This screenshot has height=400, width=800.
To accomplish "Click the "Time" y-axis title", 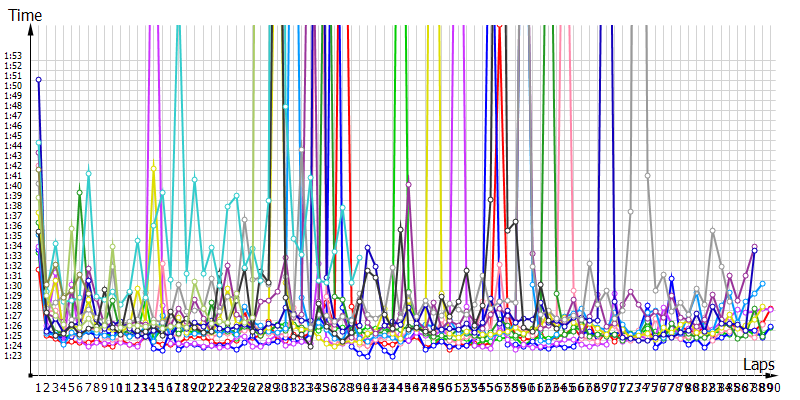I will pos(25,15).
